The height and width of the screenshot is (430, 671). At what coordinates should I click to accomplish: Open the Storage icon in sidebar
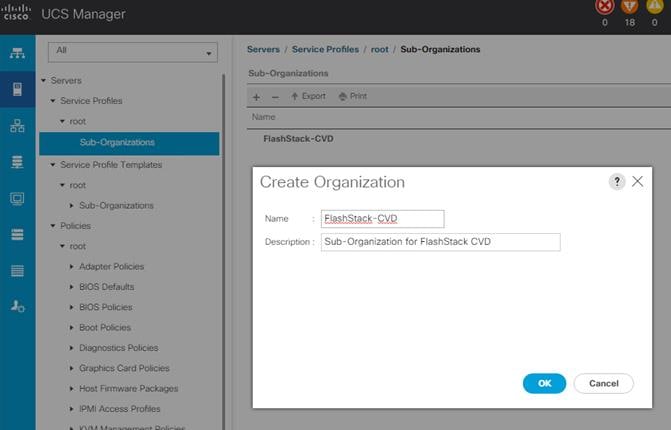[x=17, y=234]
